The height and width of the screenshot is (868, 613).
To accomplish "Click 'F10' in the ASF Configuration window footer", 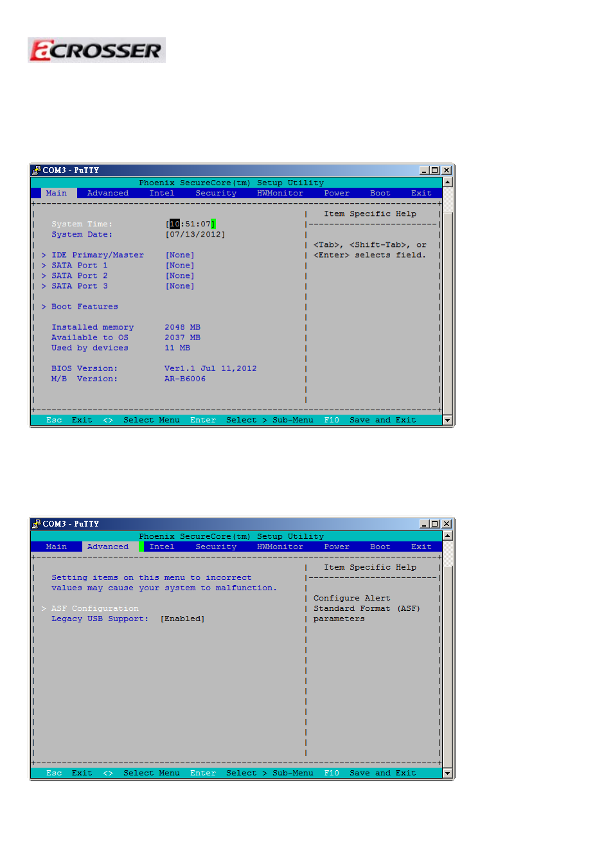I will 332,773.
